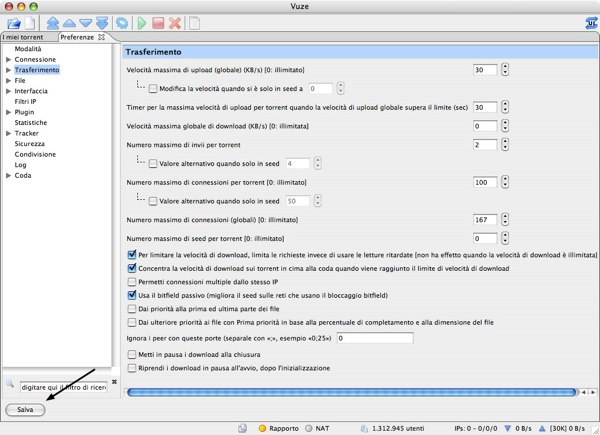Click the users icon beside 1.312.945 utenti

click(364, 428)
